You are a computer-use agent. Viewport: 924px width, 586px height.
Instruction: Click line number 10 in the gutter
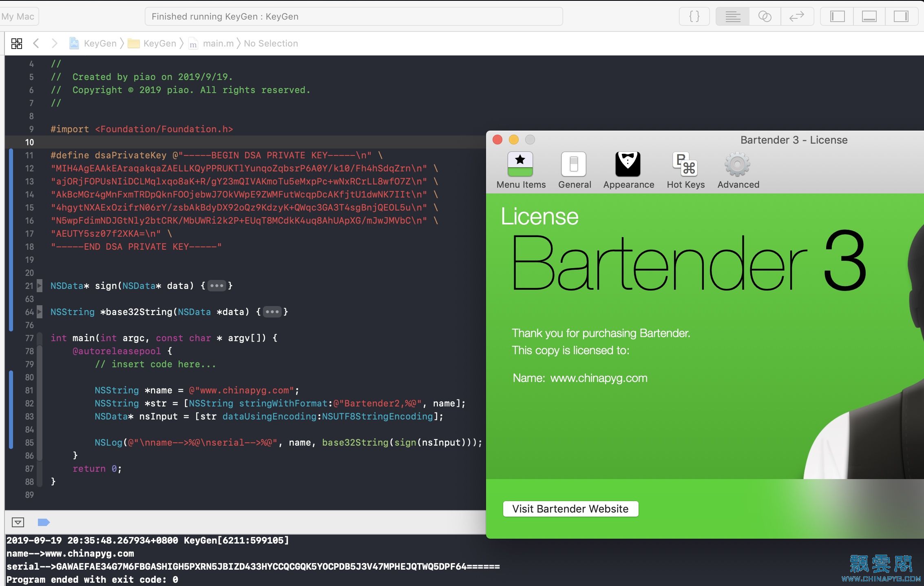pyautogui.click(x=29, y=142)
